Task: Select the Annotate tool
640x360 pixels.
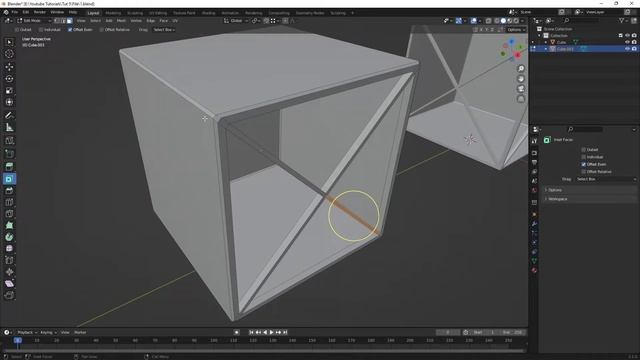Action: pos(9,116)
